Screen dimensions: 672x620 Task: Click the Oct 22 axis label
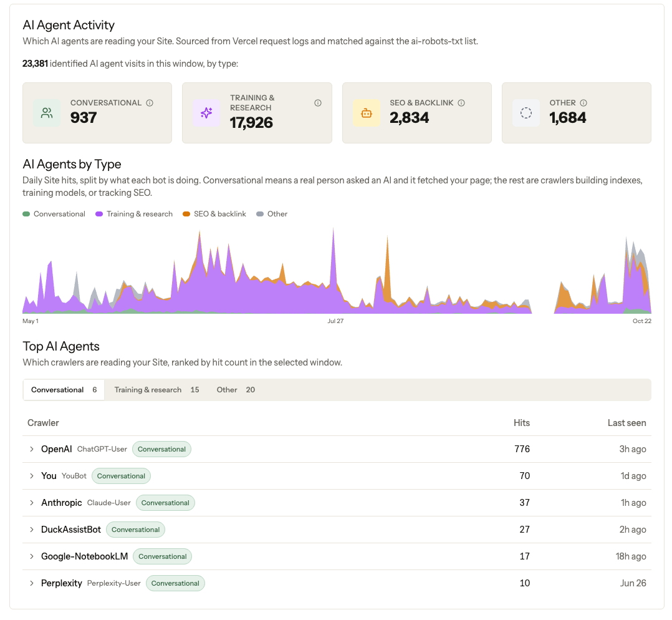click(x=642, y=321)
